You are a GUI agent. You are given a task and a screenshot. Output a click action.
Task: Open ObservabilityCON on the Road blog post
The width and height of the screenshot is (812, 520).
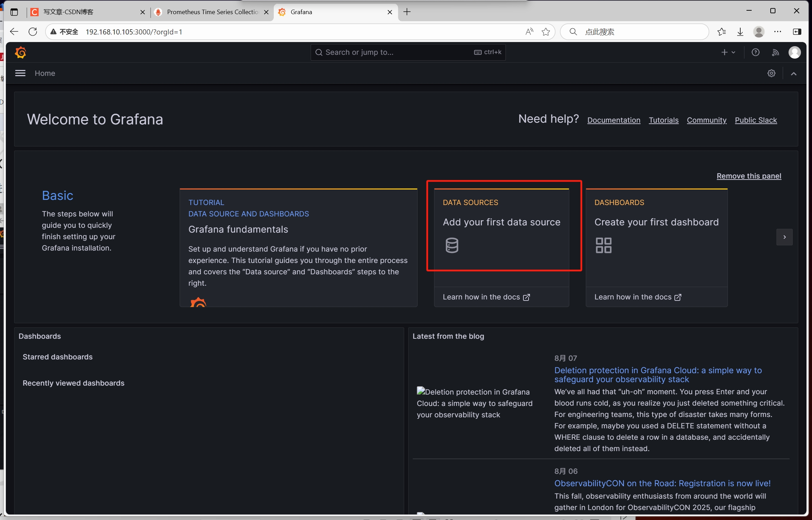[x=662, y=483]
